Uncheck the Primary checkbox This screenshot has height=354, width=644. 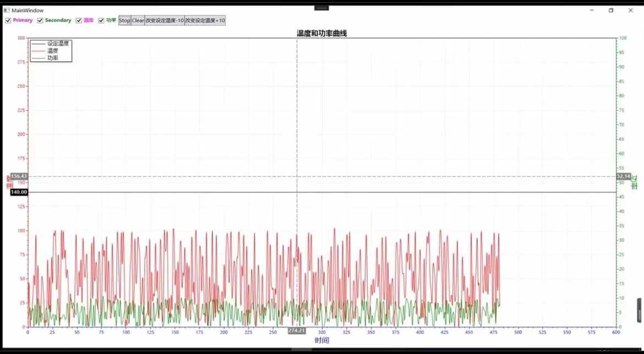[8, 20]
